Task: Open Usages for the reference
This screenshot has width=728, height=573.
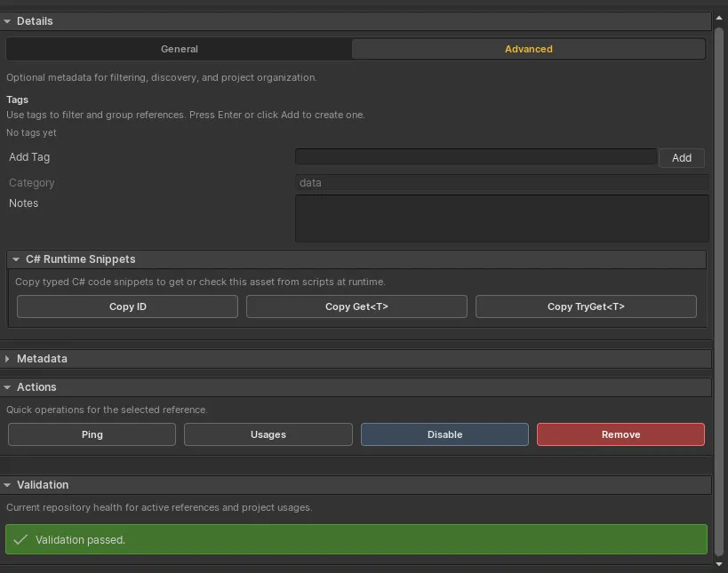Action: [268, 434]
